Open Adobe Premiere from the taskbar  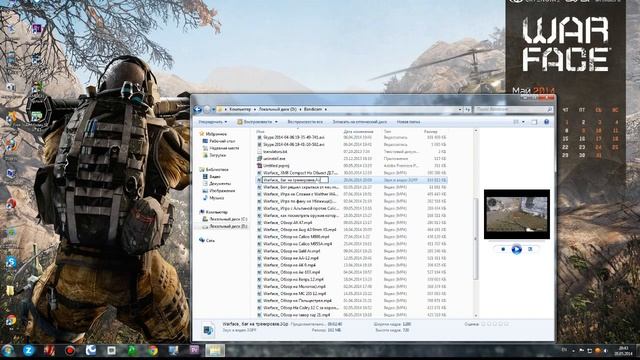194,350
